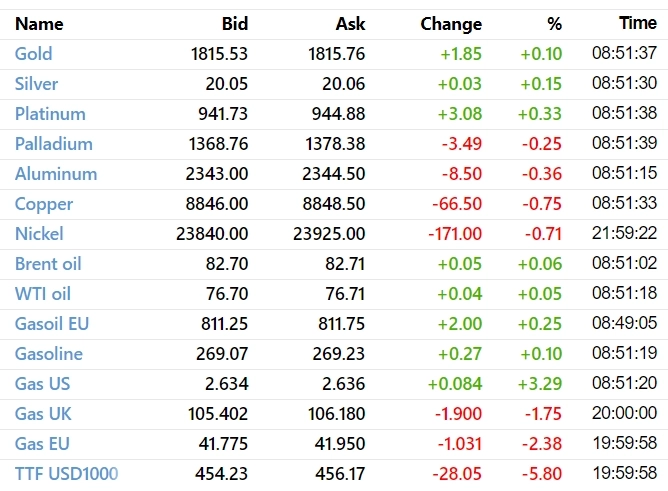Click the Name column header
This screenshot has width=668, height=491.
[39, 24]
